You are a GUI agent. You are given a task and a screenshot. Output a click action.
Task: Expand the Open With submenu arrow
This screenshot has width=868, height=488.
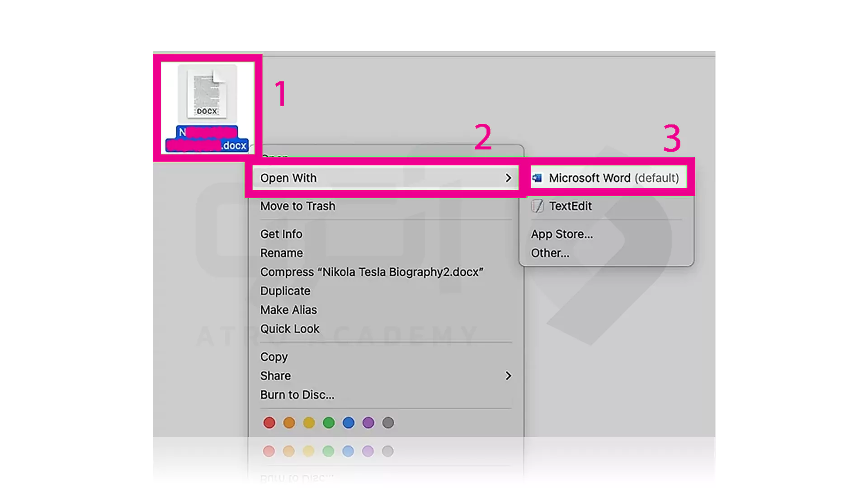(508, 178)
